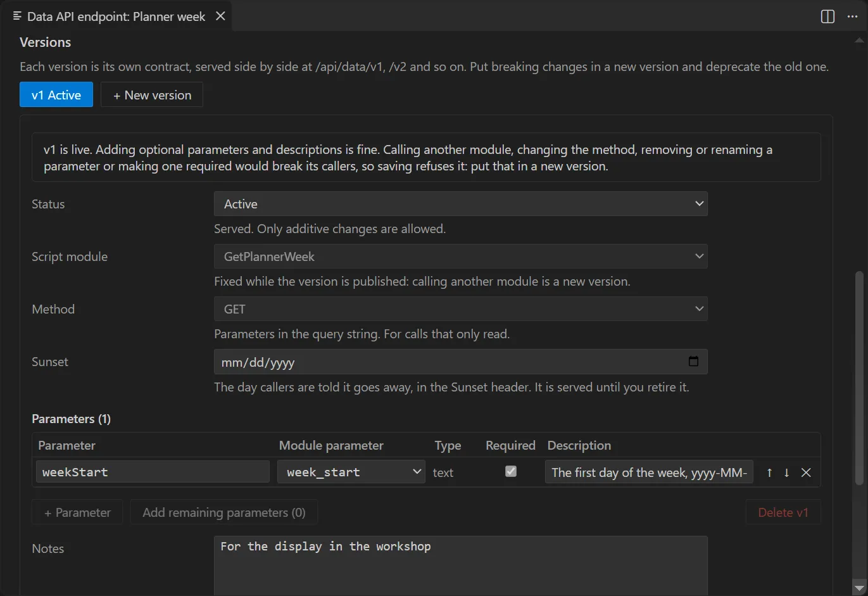Screen dimensions: 868x596
Task: Select the Data API endpoint tab title
Action: [x=116, y=16]
